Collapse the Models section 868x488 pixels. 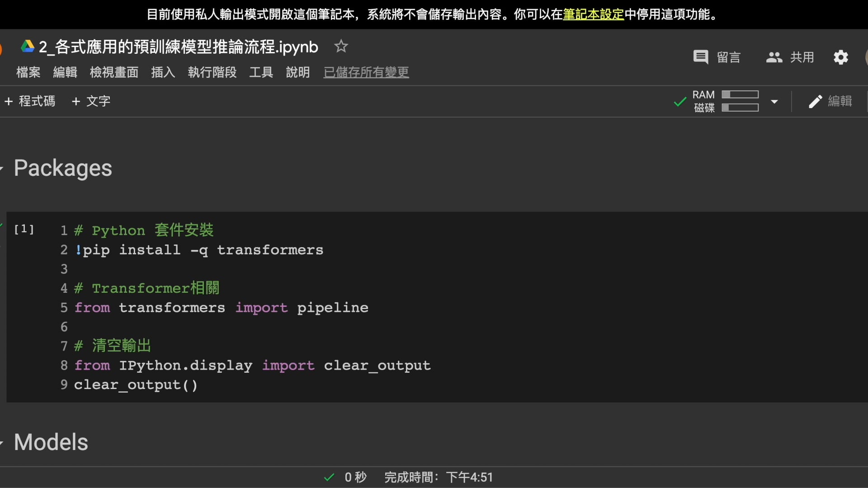click(2, 442)
